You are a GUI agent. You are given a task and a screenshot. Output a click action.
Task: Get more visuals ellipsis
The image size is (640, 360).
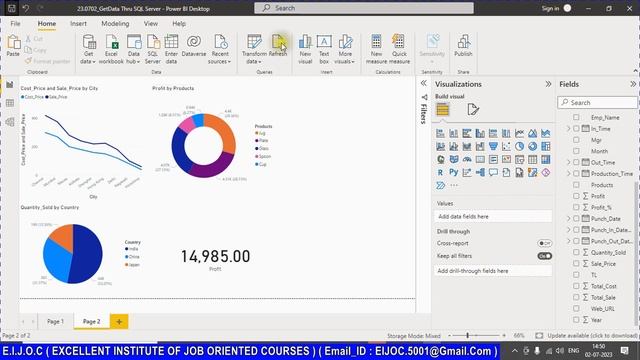click(454, 185)
